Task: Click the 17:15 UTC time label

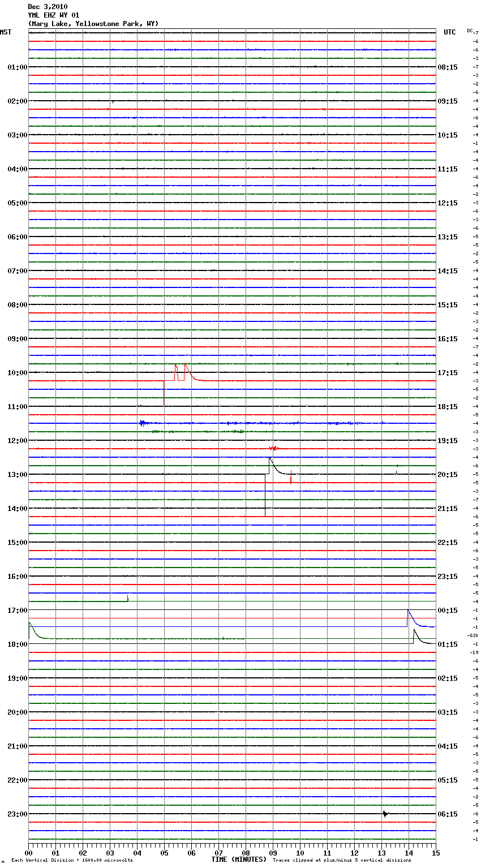Action: 448,372
